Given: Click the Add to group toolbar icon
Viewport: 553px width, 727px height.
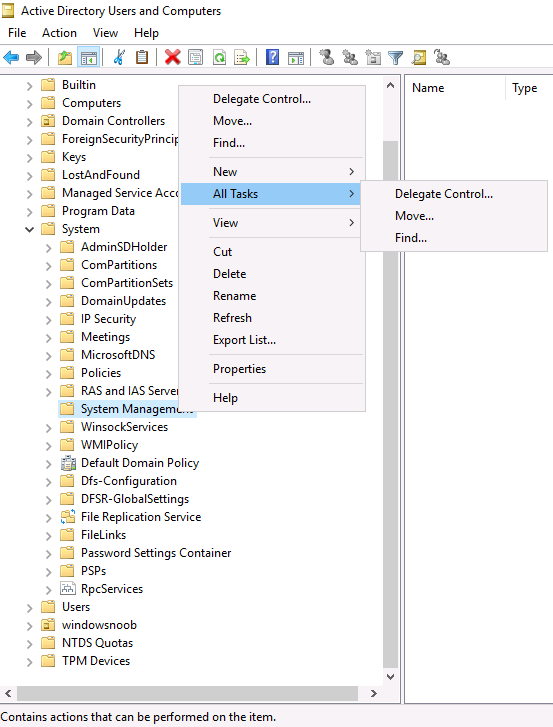Looking at the screenshot, I should (x=442, y=57).
